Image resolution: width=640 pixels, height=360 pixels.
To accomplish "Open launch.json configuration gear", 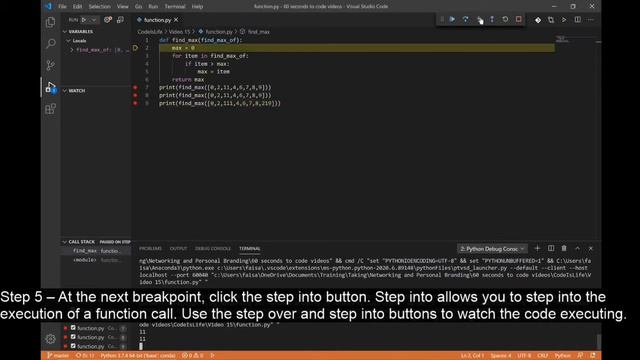I will [x=108, y=20].
